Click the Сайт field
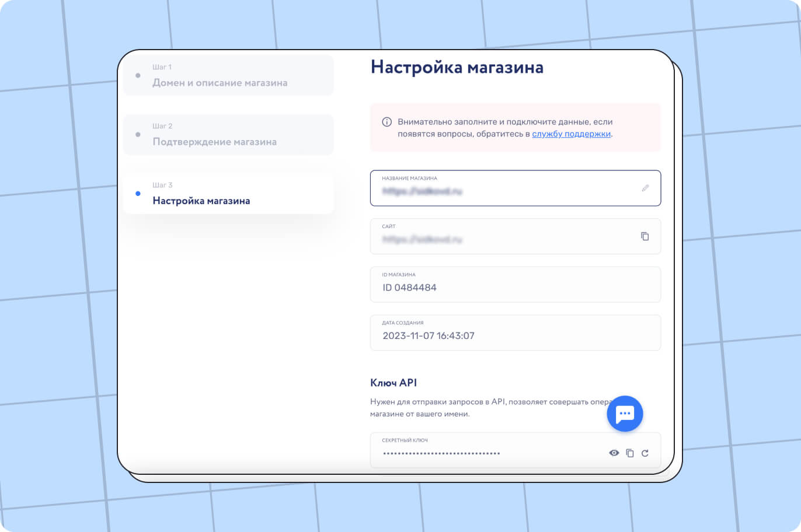The image size is (801, 532). tap(516, 236)
